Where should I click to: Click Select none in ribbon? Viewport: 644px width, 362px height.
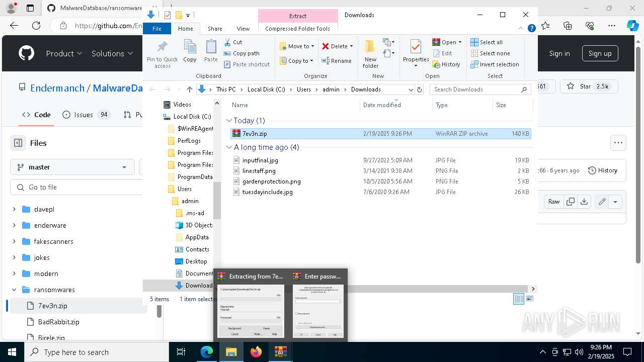pyautogui.click(x=490, y=53)
